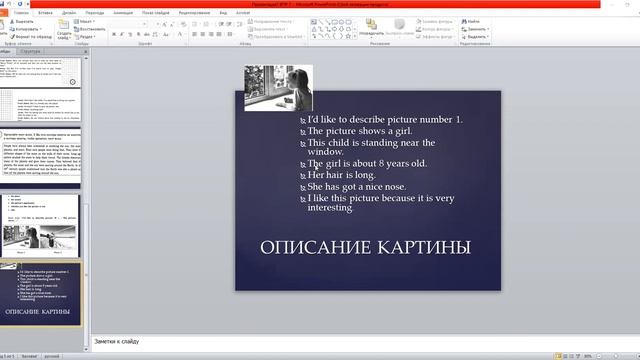This screenshot has width=640, height=360.
Task: Toggle italic formatting
Action: point(122,35)
